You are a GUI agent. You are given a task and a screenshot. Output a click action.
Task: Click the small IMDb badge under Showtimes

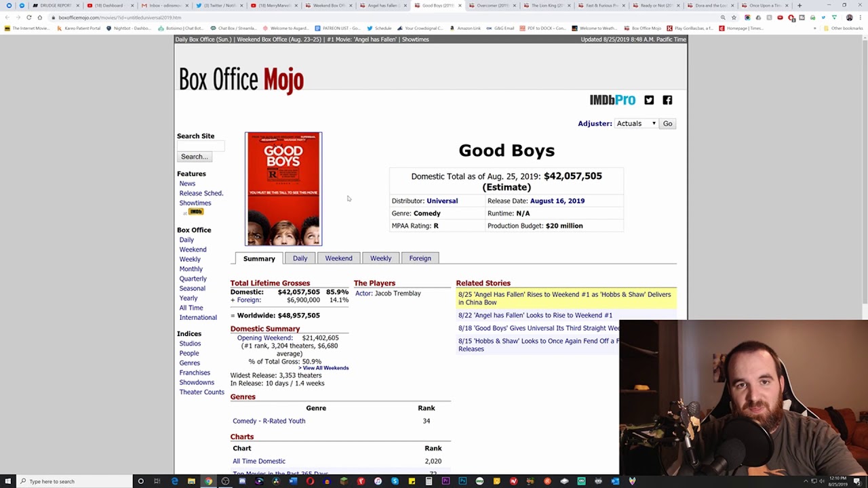tap(195, 211)
